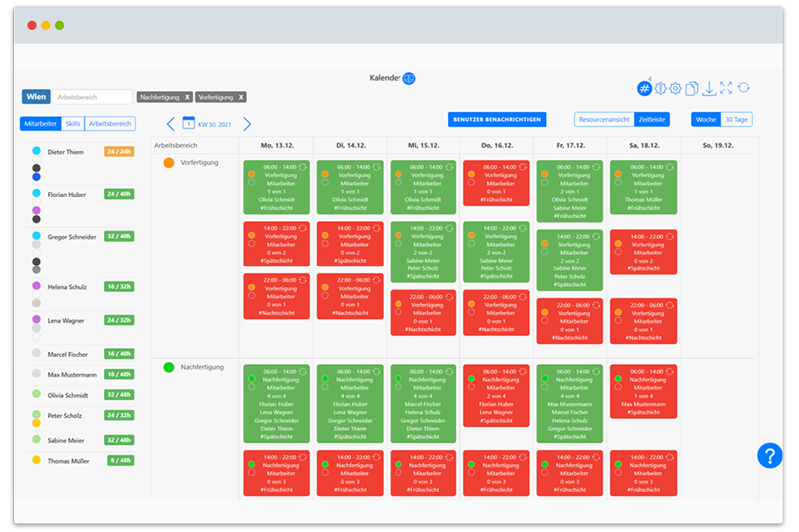This screenshot has height=532, width=799.
Task: Click the Benutzer Benachrichtigen button
Action: (497, 120)
